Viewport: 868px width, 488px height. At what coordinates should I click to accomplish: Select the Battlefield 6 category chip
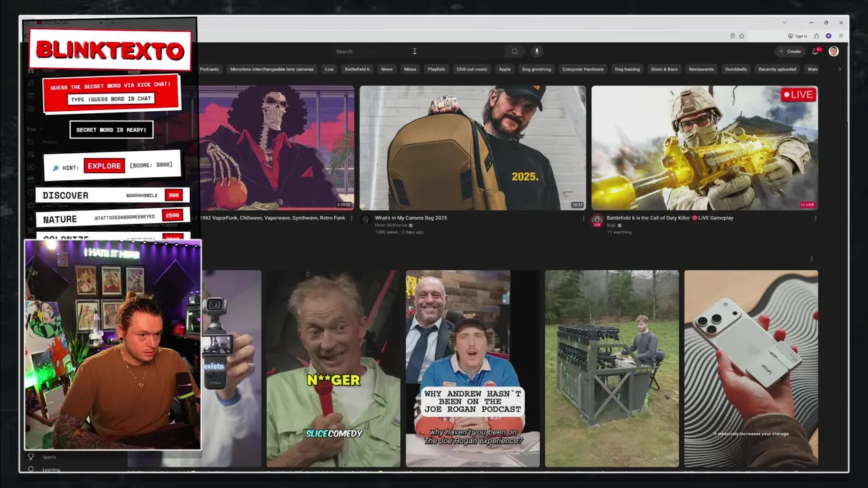[357, 69]
